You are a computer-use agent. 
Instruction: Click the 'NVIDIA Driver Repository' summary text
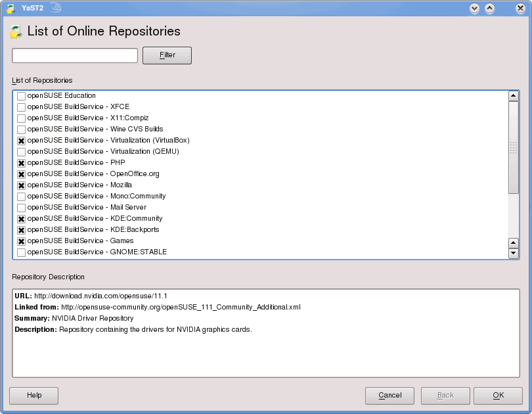click(93, 318)
